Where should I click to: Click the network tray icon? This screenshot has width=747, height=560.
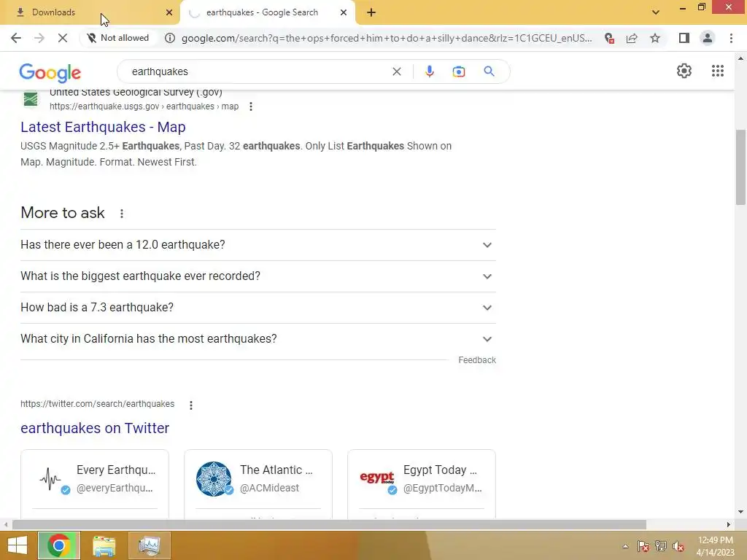click(x=661, y=546)
